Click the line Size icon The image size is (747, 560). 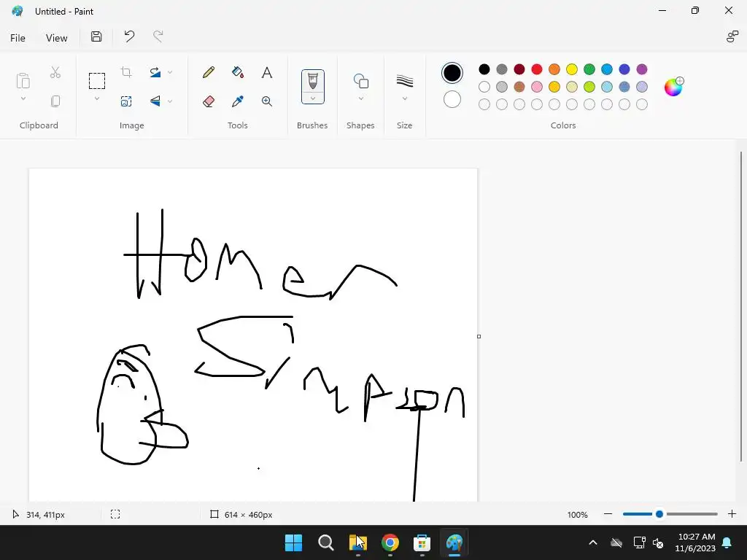click(x=404, y=81)
